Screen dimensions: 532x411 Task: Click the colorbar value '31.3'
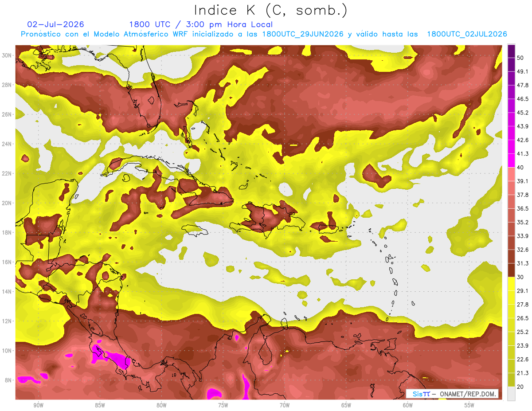(x=523, y=263)
